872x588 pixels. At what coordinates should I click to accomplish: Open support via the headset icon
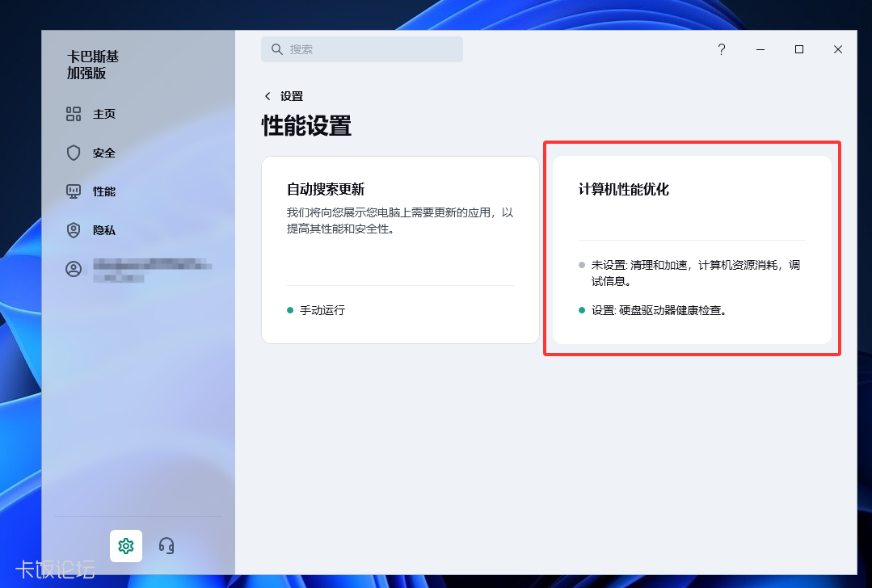pyautogui.click(x=166, y=546)
